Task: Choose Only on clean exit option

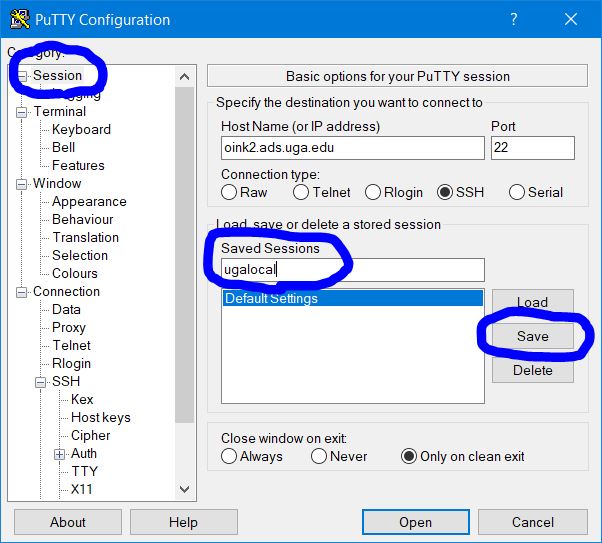Action: pyautogui.click(x=408, y=456)
